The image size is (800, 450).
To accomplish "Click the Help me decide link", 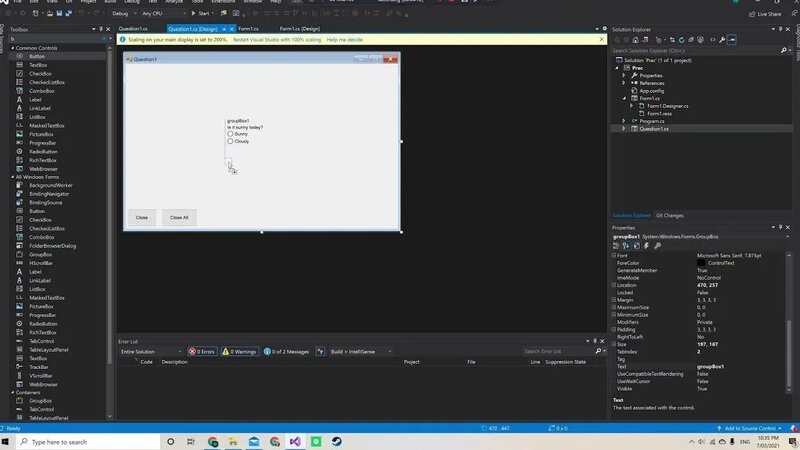I will (x=345, y=40).
